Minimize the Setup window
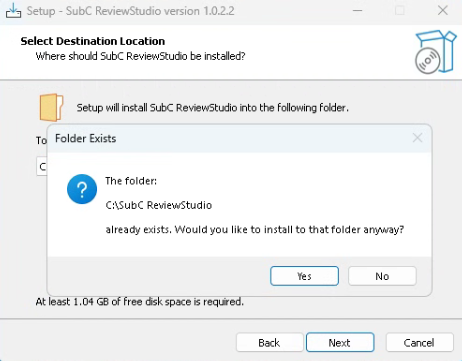 point(357,10)
